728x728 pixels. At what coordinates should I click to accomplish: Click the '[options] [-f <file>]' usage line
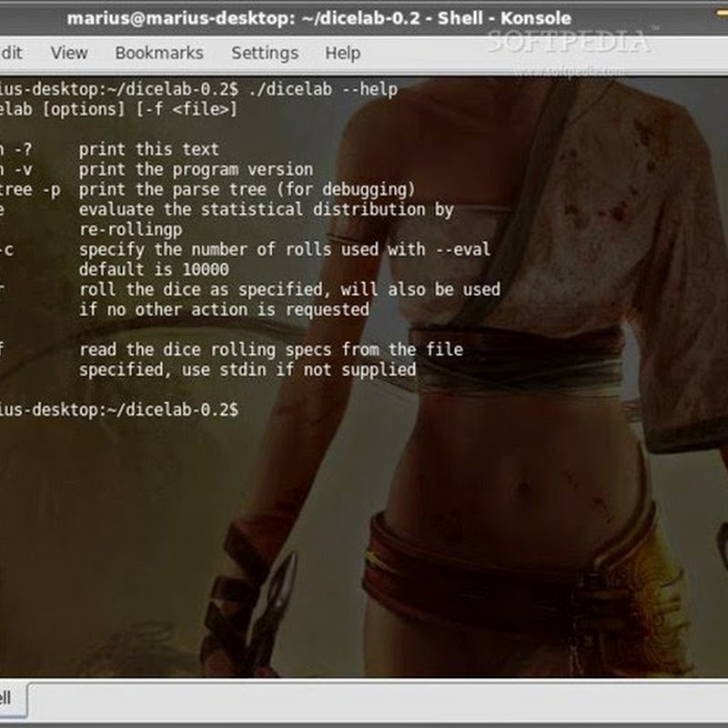coord(140,109)
